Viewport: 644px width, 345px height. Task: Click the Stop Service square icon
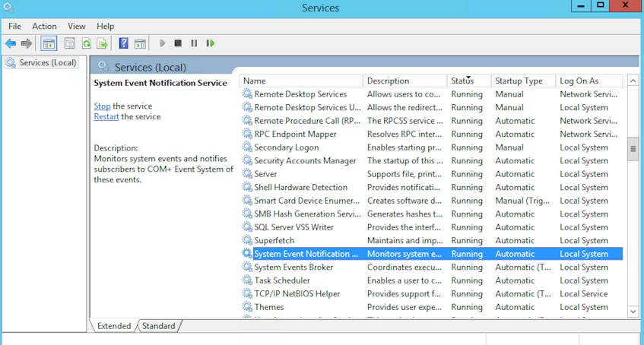coord(178,43)
